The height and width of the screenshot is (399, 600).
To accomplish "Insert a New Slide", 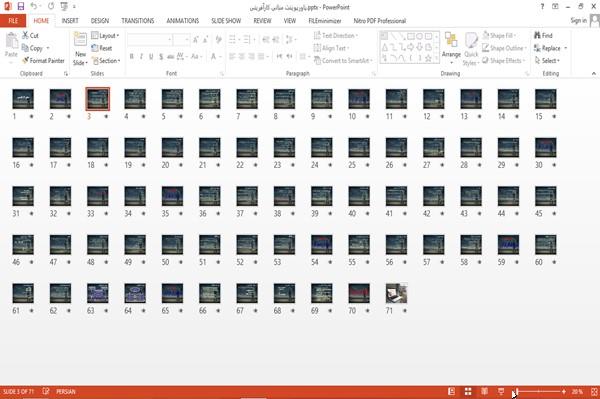I will [x=80, y=49].
